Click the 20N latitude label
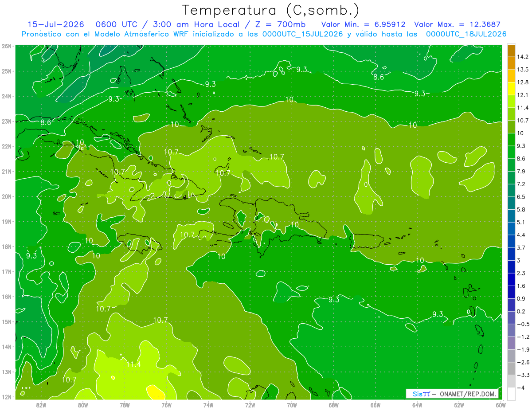This screenshot has height=411, width=532. click(7, 196)
